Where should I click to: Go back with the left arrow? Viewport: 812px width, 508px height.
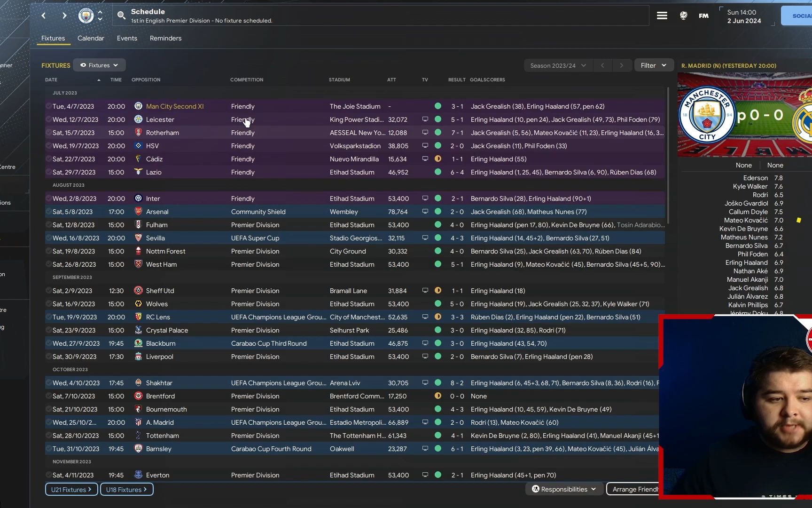tap(44, 16)
